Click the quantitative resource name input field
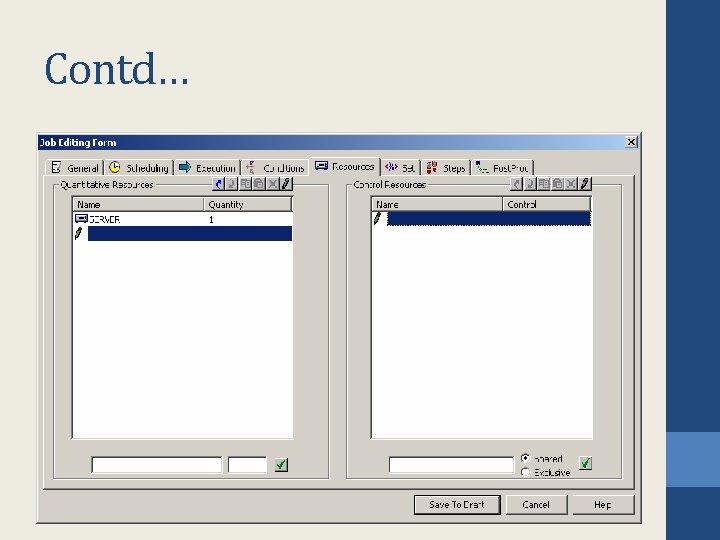The width and height of the screenshot is (720, 540). 157,465
